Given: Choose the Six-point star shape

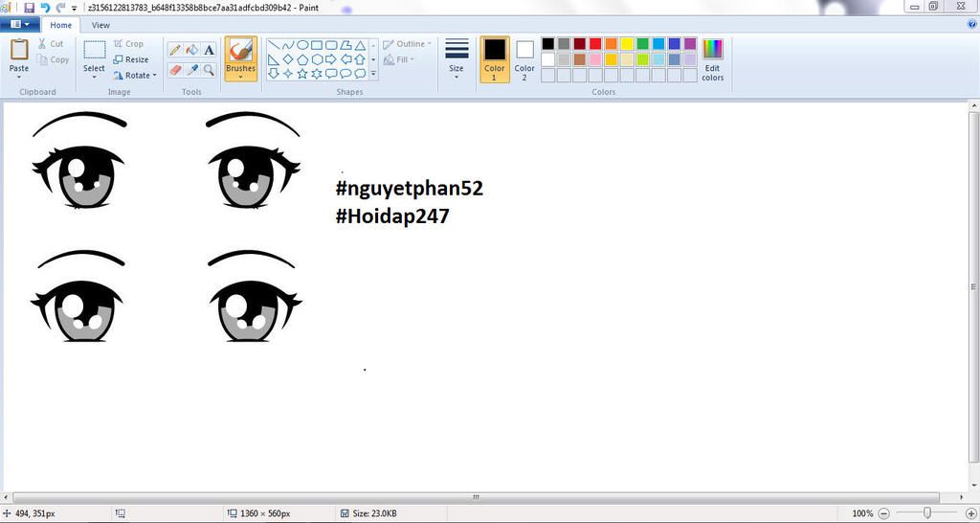Looking at the screenshot, I should 317,73.
